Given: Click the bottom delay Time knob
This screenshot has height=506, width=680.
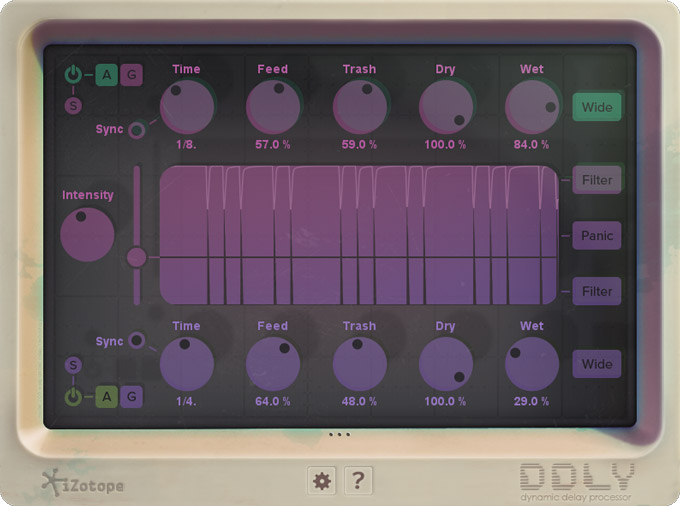Looking at the screenshot, I should pyautogui.click(x=187, y=364).
